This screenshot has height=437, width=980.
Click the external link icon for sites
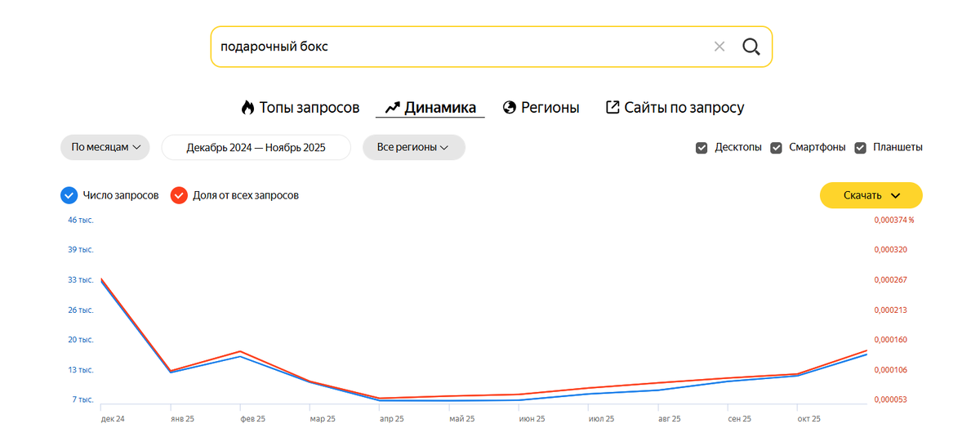coord(612,108)
